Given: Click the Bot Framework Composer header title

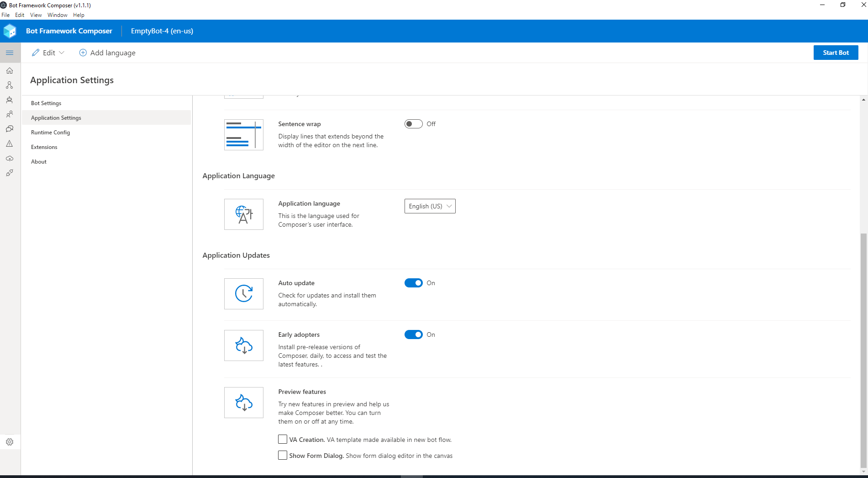Looking at the screenshot, I should 69,31.
